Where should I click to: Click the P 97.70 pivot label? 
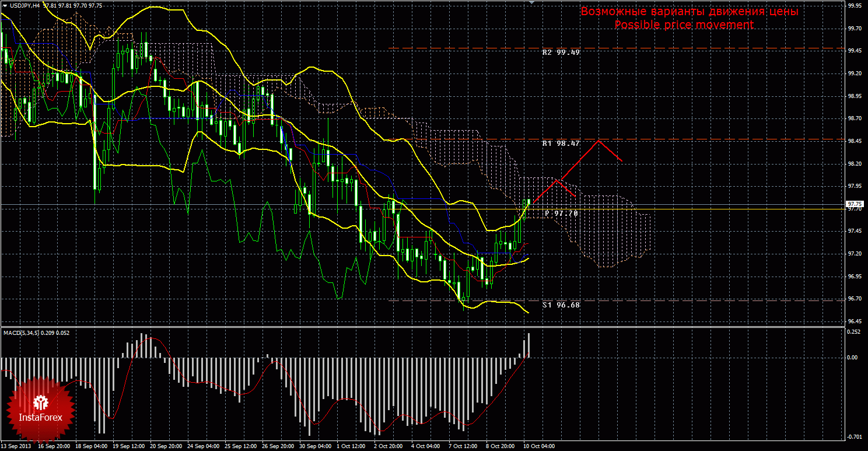click(x=562, y=214)
